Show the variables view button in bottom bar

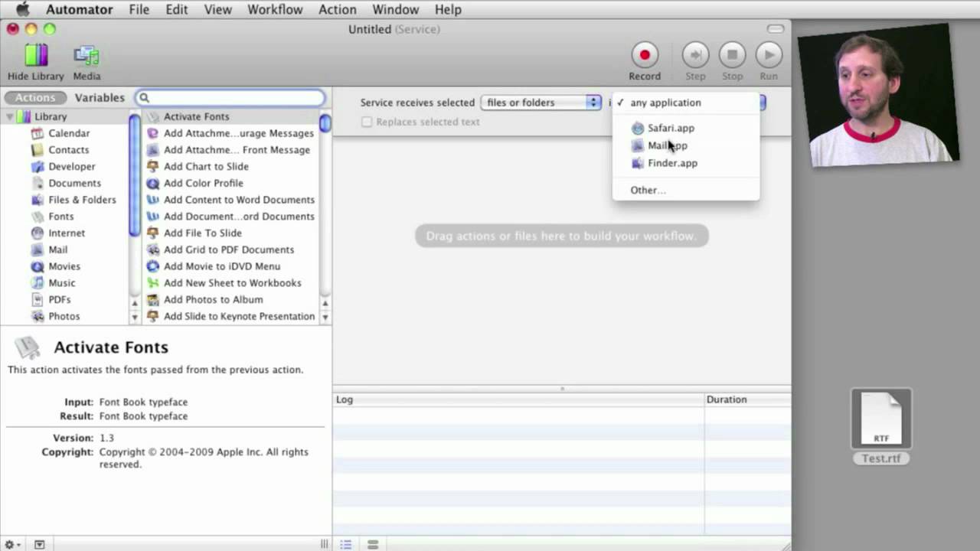(373, 544)
